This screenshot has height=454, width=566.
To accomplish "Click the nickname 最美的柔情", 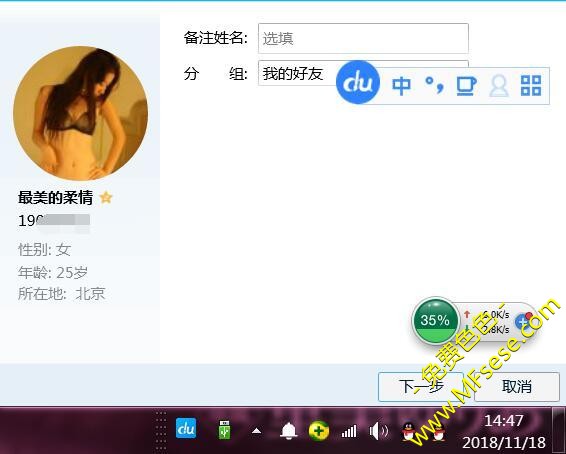I will click(55, 197).
